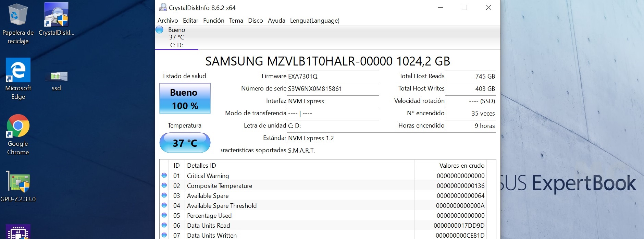Click the status orb beside Data Units Read
Screen dimensions: 644x239
pyautogui.click(x=164, y=225)
